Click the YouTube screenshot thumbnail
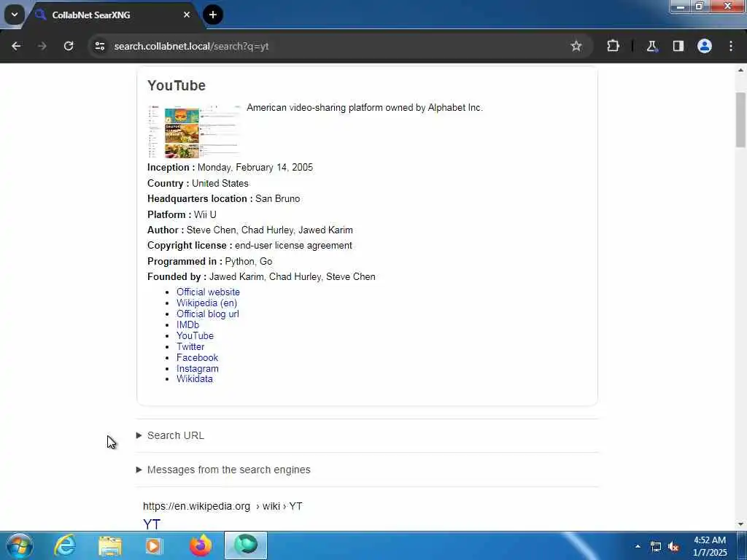Viewport: 747px width, 560px height. (194, 132)
